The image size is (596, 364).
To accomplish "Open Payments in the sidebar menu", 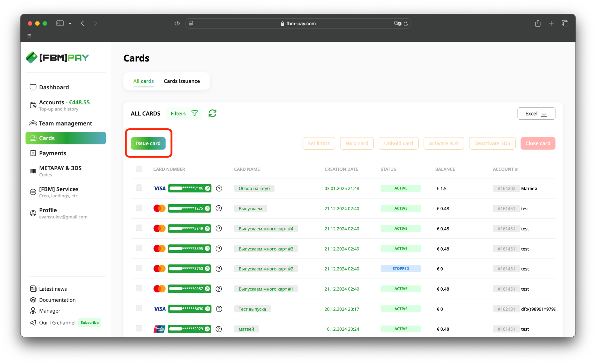I will click(x=53, y=153).
